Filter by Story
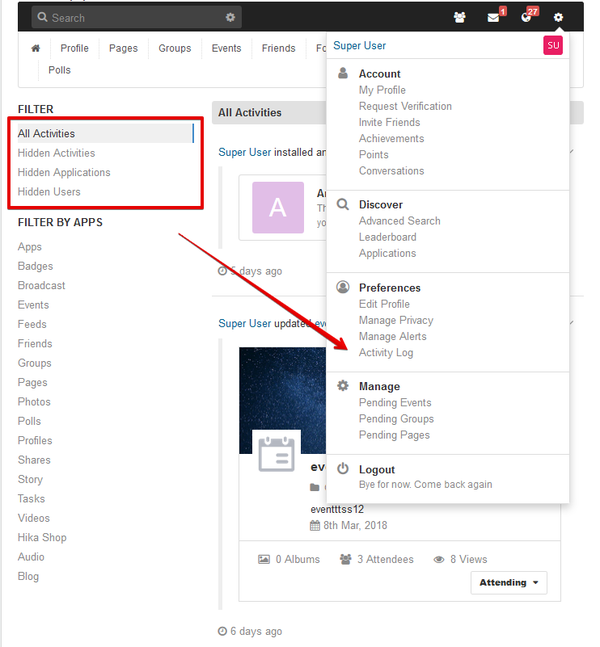 click(x=30, y=479)
